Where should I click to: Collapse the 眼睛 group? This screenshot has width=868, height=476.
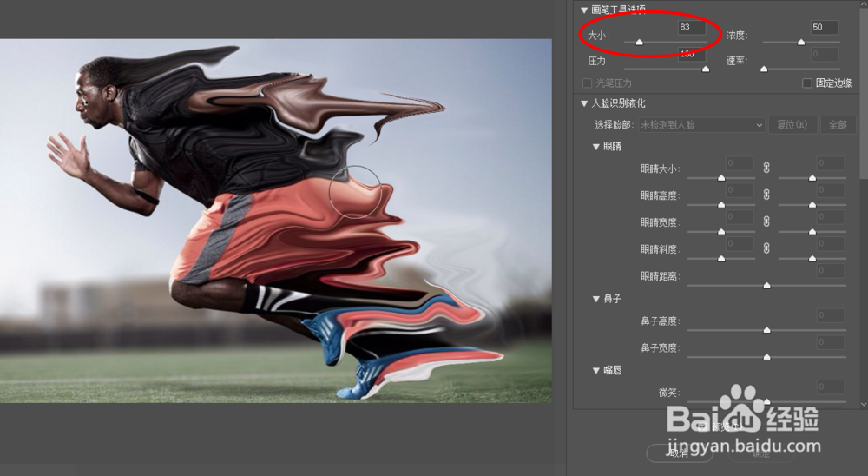pos(596,147)
